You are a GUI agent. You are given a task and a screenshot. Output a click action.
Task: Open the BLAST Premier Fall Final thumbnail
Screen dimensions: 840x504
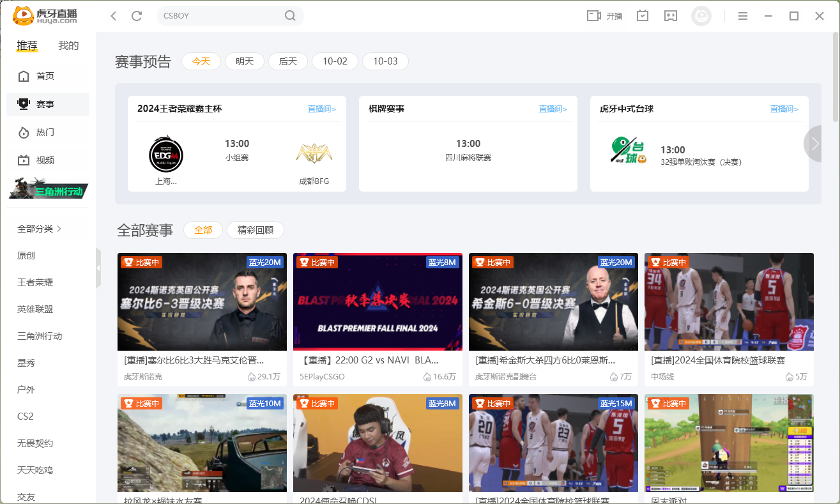[378, 302]
